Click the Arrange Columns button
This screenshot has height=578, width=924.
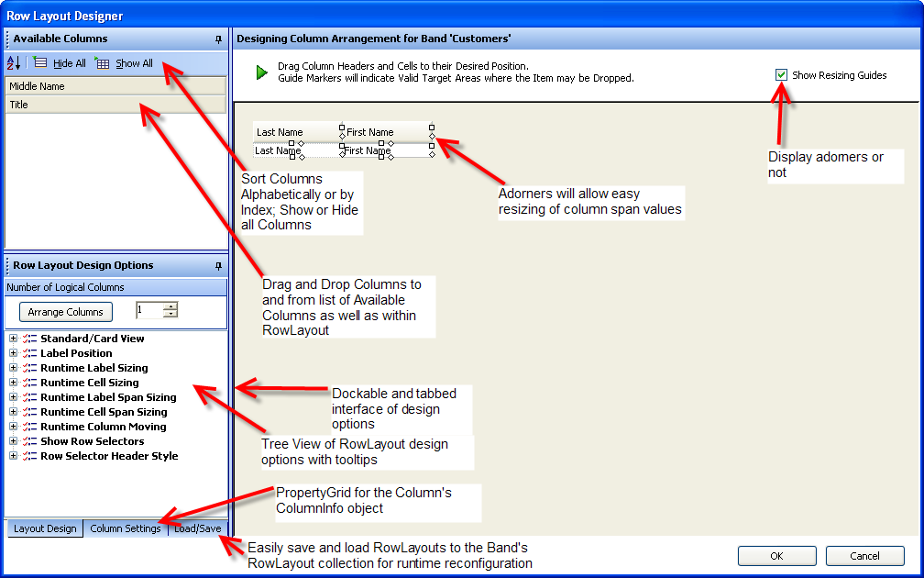(65, 312)
